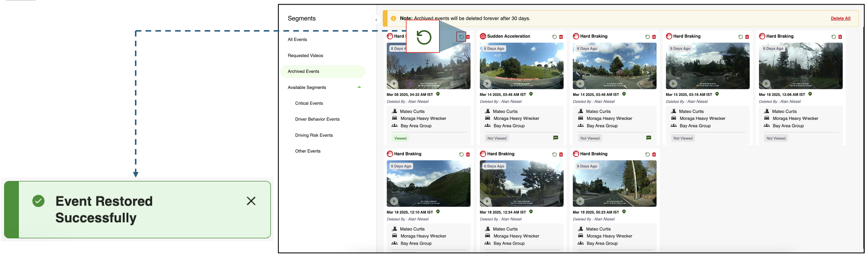Restore the Mar 18 12:06 AM event
The image size is (868, 257).
tap(833, 37)
